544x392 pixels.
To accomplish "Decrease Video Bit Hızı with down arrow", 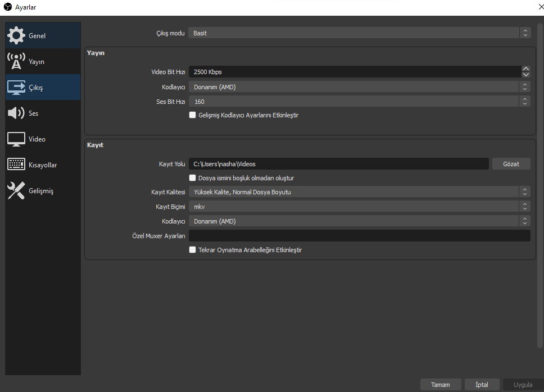I will pyautogui.click(x=525, y=75).
